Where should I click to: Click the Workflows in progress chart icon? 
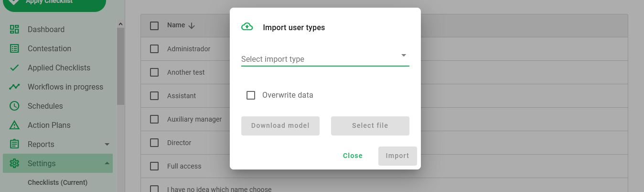[x=14, y=87]
